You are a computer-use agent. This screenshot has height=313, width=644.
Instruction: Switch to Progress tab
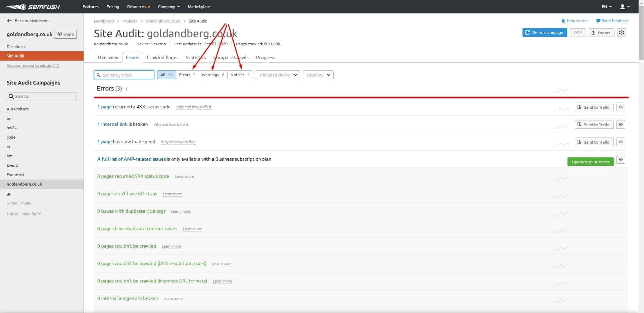coord(265,57)
